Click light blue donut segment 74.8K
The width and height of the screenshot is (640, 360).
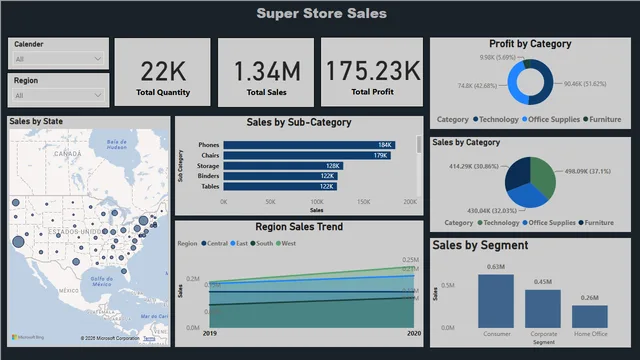(x=513, y=84)
